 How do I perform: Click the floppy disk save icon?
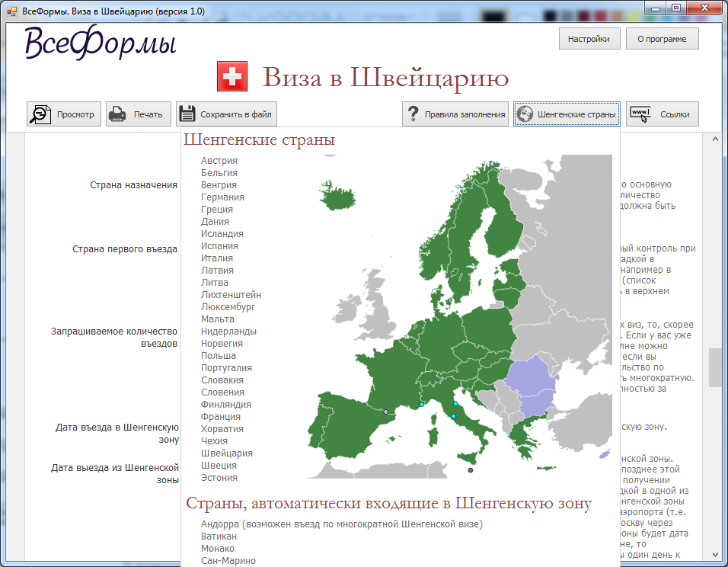[187, 114]
